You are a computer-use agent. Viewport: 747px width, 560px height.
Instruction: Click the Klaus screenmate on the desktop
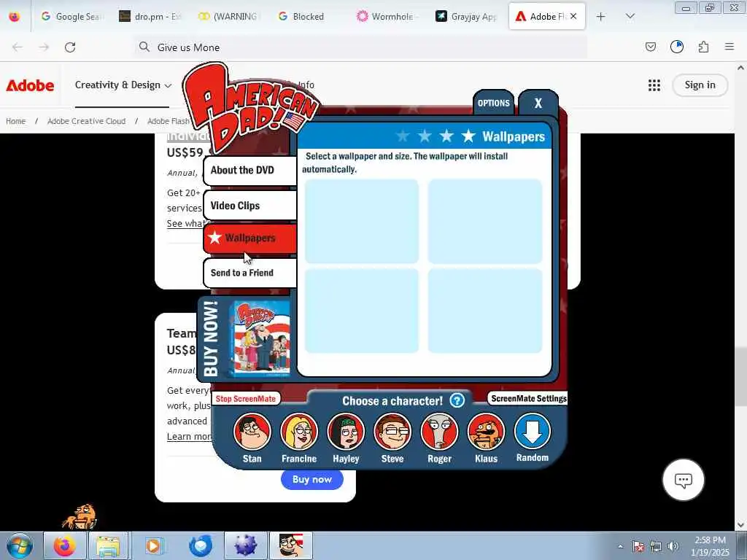coord(80,516)
